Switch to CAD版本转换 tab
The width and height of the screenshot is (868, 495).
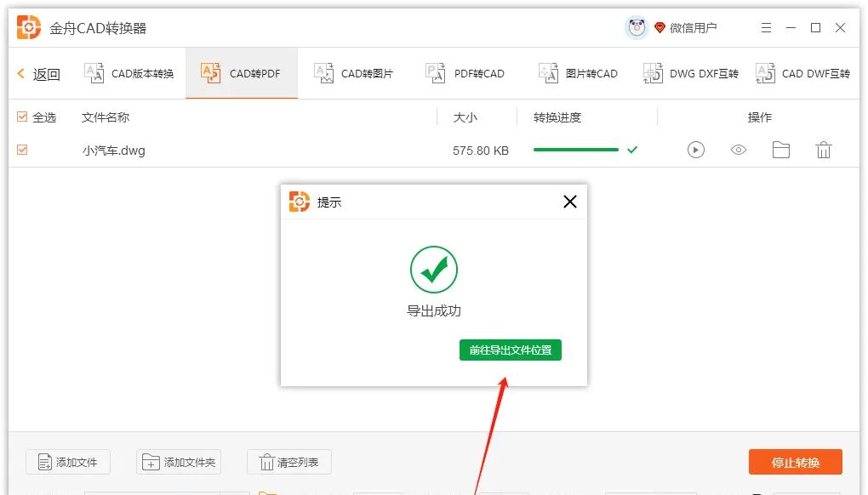pos(129,73)
